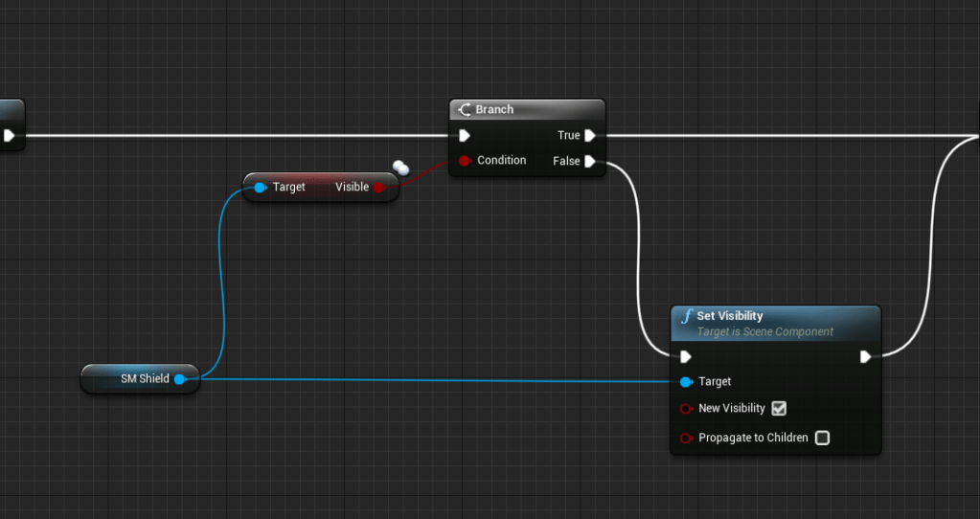Click the Branch node's flow-control icon
980x519 pixels.
pyautogui.click(x=464, y=109)
